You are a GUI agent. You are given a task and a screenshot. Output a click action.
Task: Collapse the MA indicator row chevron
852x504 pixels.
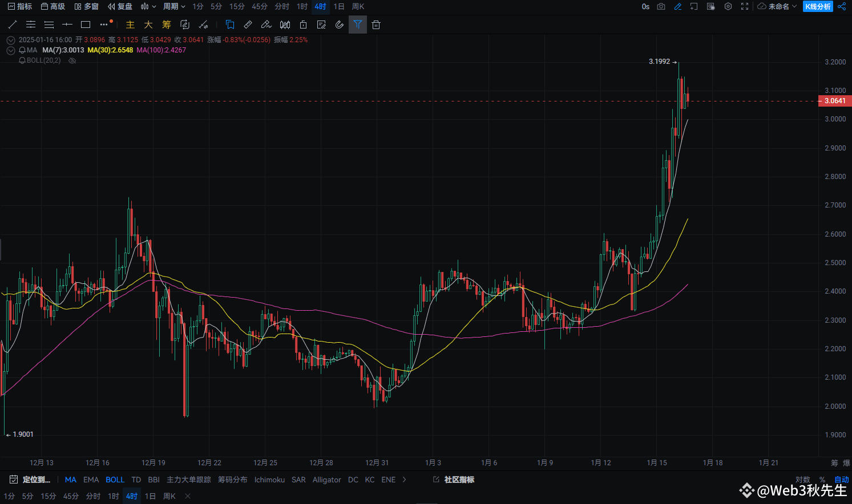coord(10,50)
